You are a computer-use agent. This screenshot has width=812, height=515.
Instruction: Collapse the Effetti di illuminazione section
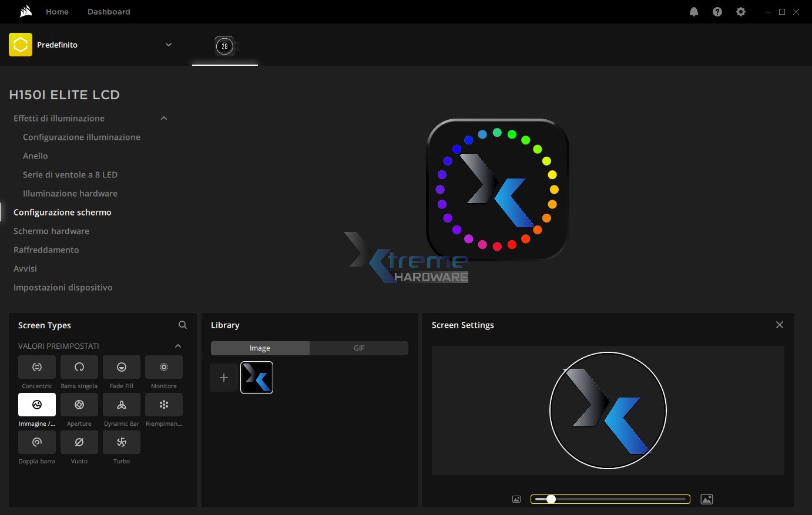164,118
